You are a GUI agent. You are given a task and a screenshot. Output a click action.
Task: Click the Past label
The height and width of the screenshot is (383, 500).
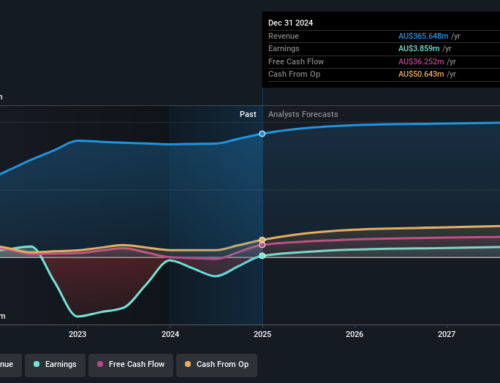[x=248, y=114]
